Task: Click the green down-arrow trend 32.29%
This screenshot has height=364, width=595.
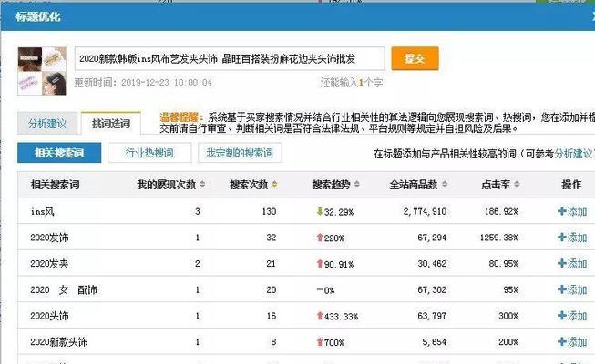Action: [335, 211]
